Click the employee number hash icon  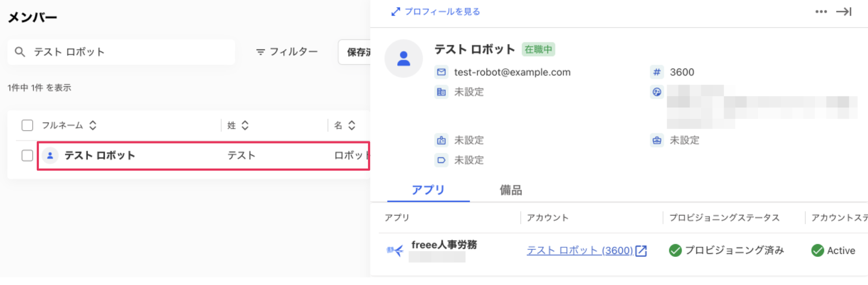[x=657, y=72]
